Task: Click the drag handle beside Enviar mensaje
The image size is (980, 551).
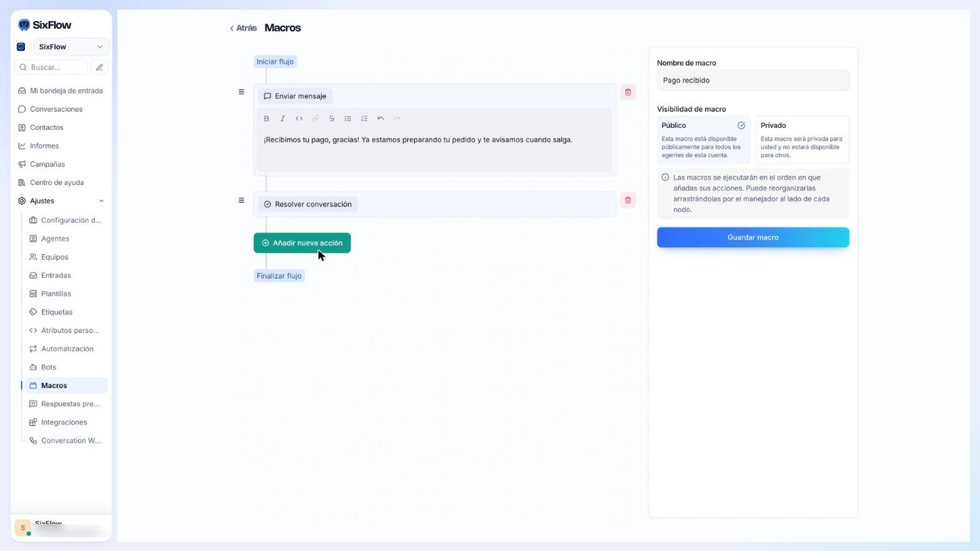Action: [241, 92]
